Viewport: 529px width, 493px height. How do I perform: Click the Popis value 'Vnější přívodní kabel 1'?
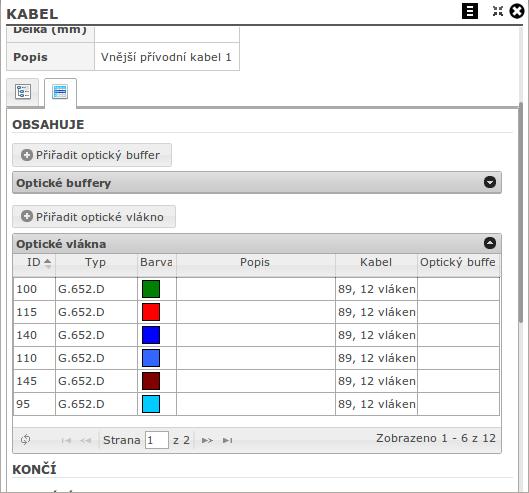[x=166, y=57]
